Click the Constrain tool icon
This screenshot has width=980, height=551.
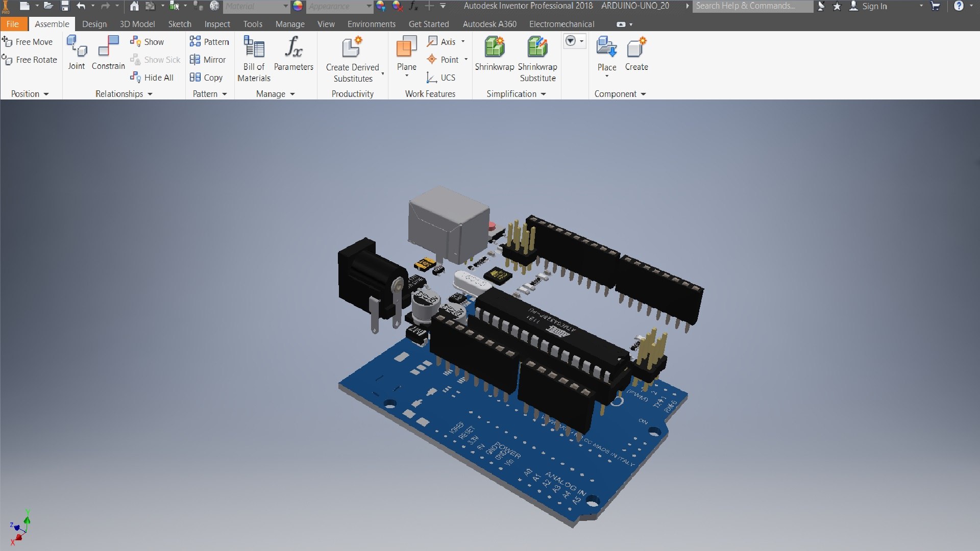(x=108, y=46)
